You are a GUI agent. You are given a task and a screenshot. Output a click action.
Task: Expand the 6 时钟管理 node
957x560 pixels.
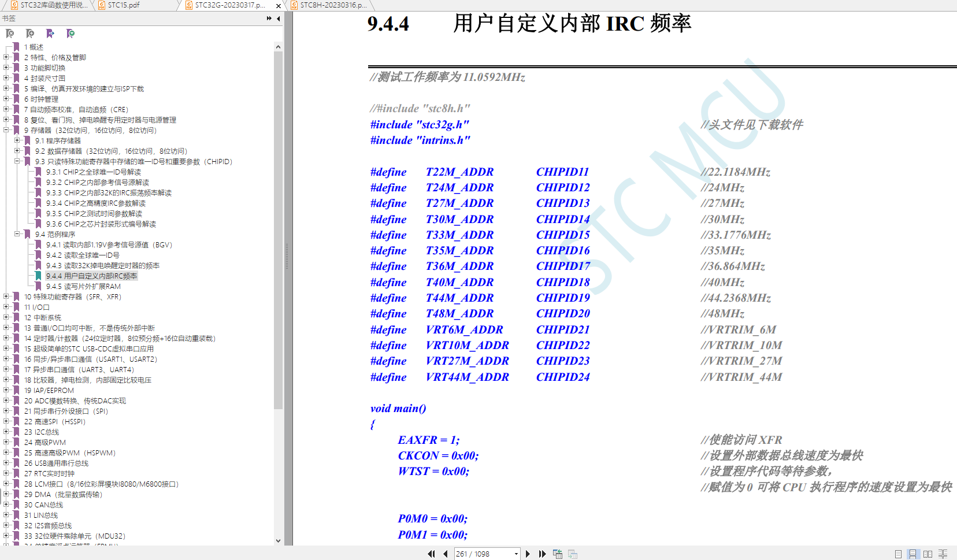click(x=6, y=99)
